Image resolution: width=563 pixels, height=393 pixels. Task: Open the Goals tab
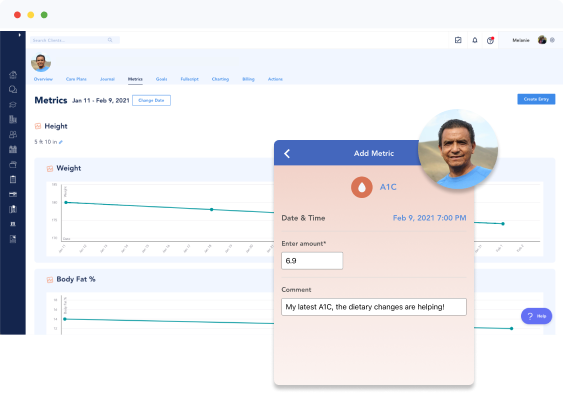pos(162,79)
